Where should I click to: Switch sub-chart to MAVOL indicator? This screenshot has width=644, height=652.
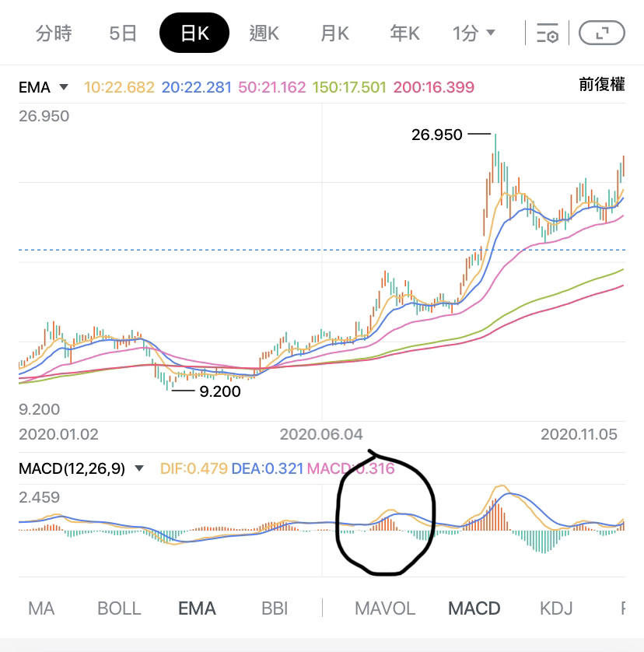pyautogui.click(x=385, y=608)
